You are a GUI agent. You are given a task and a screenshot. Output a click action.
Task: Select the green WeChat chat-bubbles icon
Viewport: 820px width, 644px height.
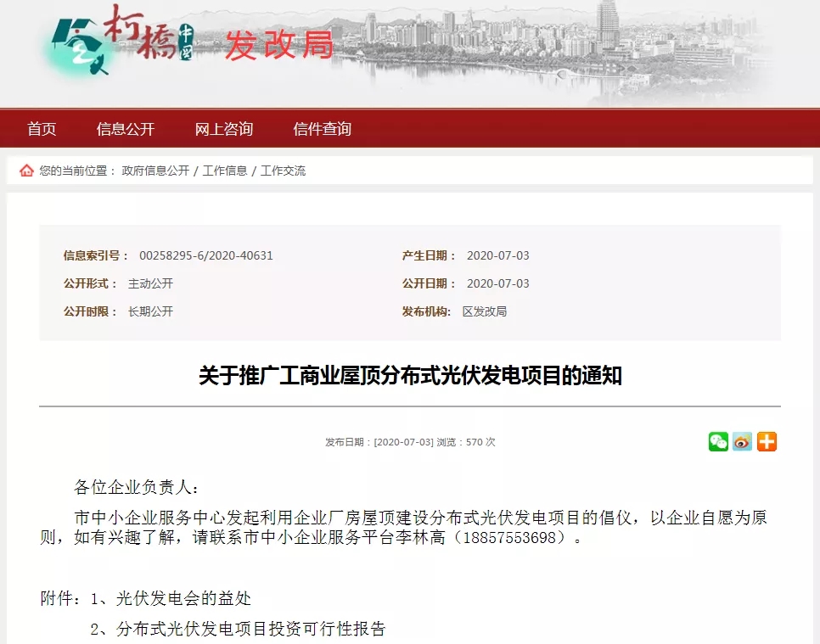pyautogui.click(x=716, y=441)
